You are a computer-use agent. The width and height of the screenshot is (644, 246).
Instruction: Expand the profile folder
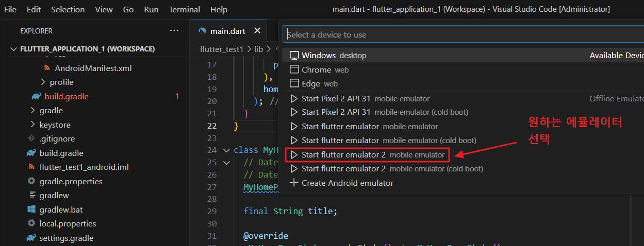61,82
